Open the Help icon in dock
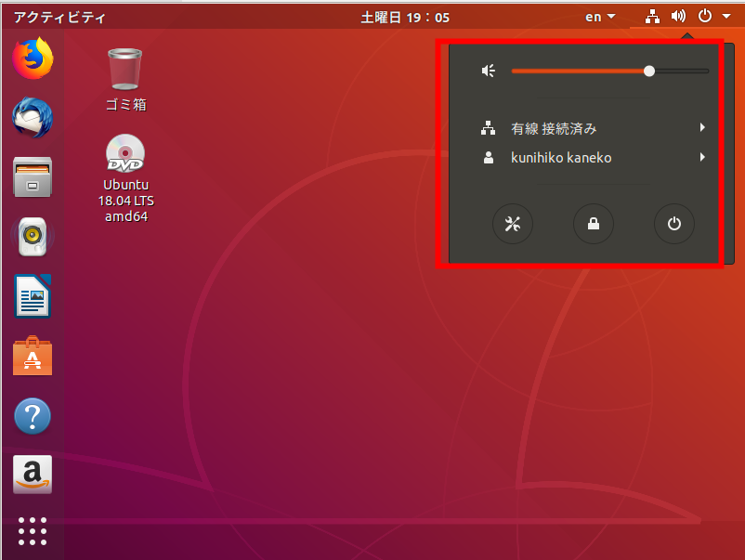 tap(33, 416)
